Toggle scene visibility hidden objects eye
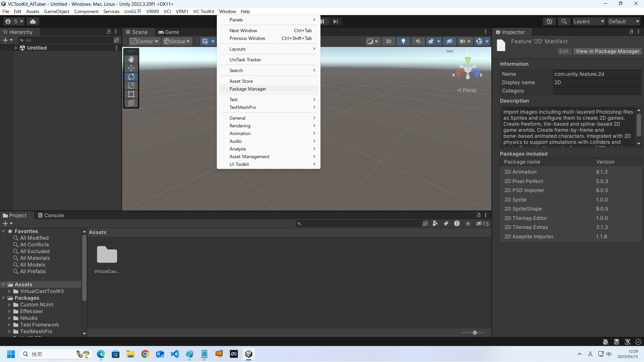This screenshot has height=362, width=644. pos(450,41)
